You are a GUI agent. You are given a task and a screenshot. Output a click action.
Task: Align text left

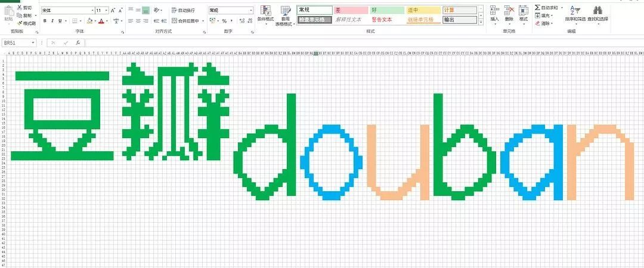(x=131, y=21)
